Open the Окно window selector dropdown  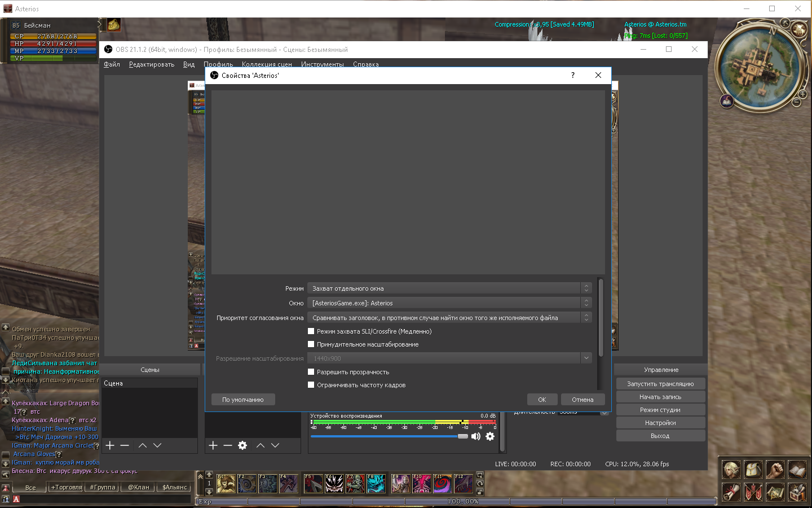click(449, 303)
